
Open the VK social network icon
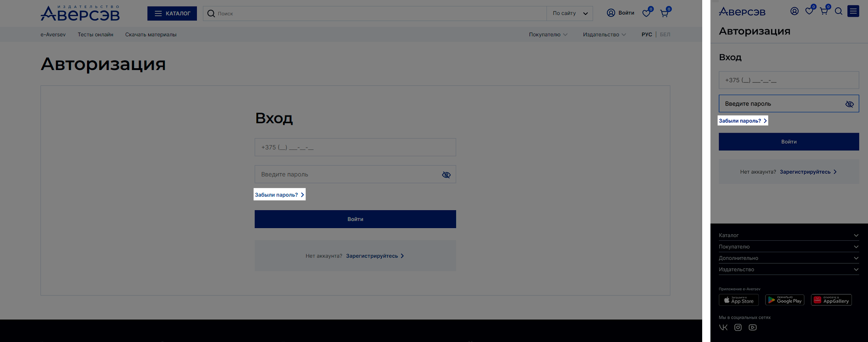click(723, 327)
